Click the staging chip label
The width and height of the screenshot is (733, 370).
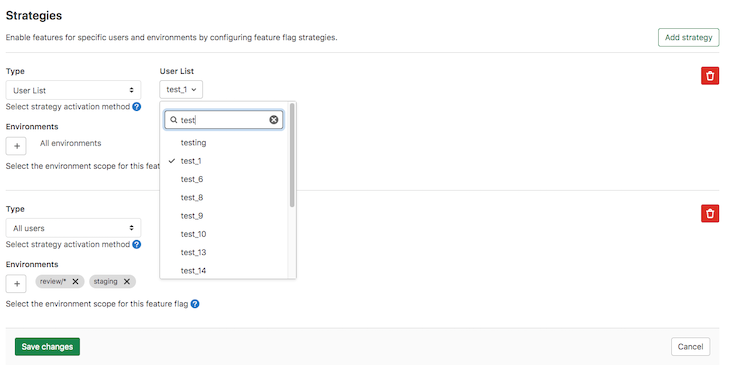click(x=105, y=281)
